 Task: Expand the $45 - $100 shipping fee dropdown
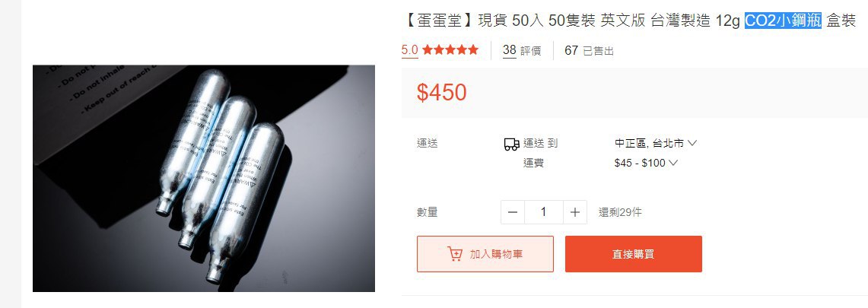[x=646, y=163]
